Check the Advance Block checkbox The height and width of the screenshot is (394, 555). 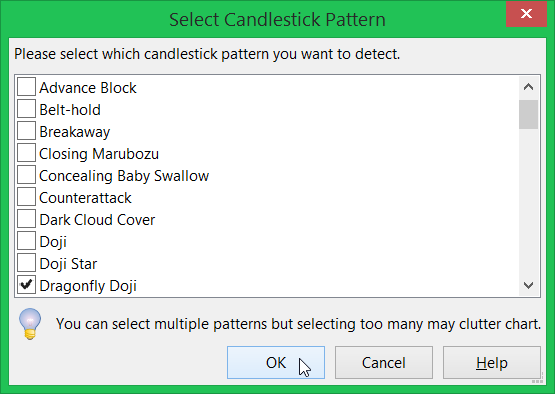[26, 87]
